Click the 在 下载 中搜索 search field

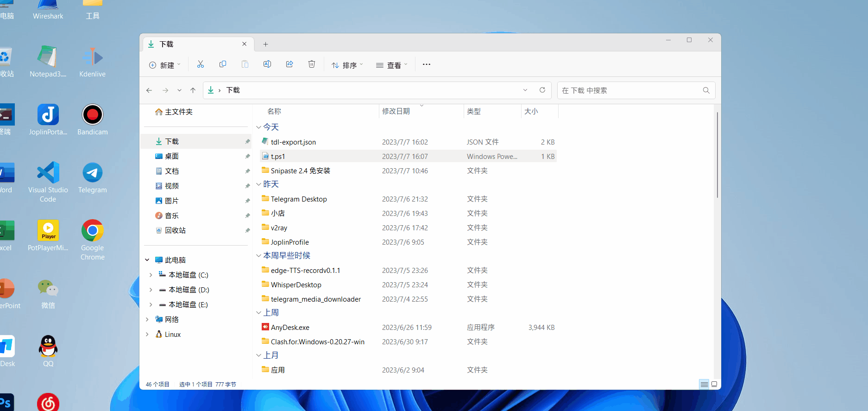[636, 90]
